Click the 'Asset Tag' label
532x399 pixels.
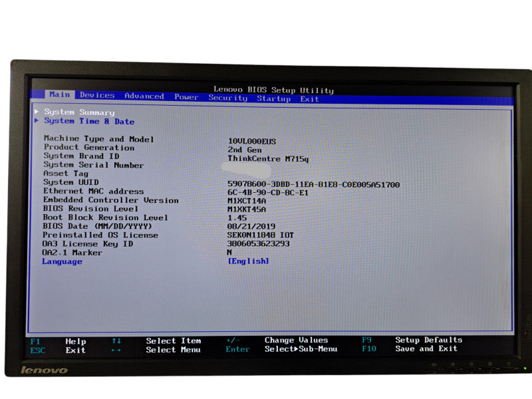[66, 174]
